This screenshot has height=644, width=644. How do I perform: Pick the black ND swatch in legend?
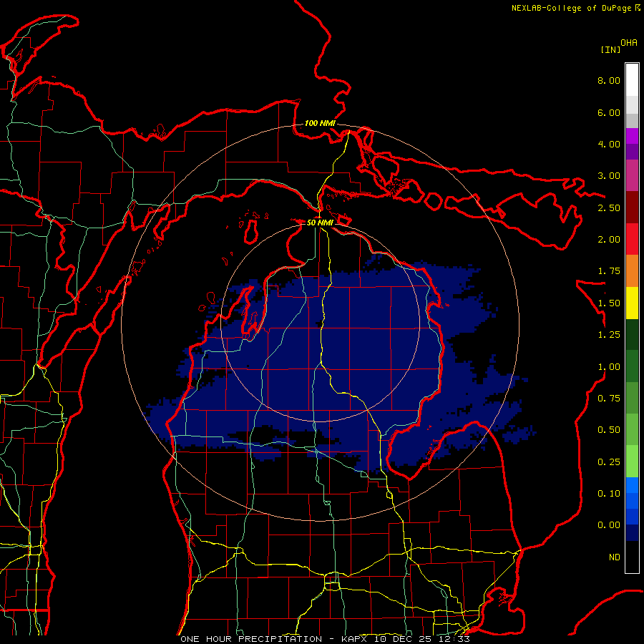(x=632, y=557)
